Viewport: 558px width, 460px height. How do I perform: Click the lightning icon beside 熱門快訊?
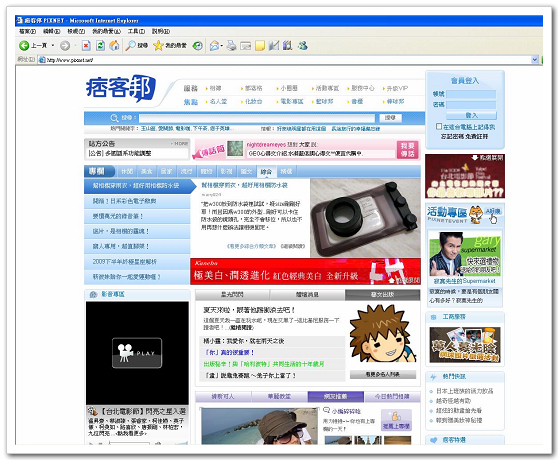point(433,376)
